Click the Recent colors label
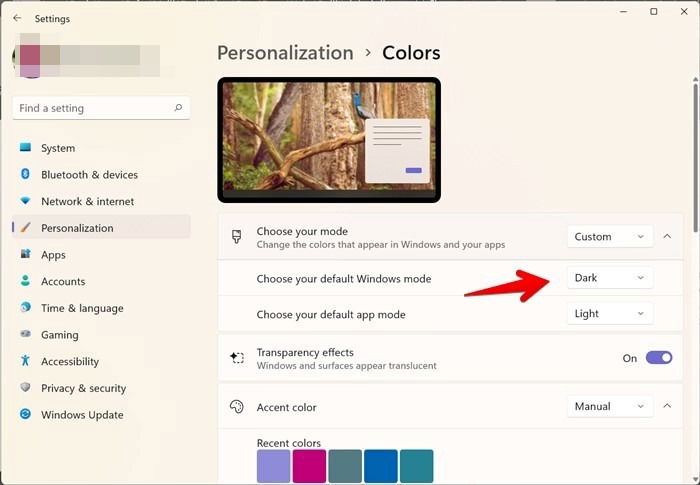The width and height of the screenshot is (700, 485). point(289,443)
